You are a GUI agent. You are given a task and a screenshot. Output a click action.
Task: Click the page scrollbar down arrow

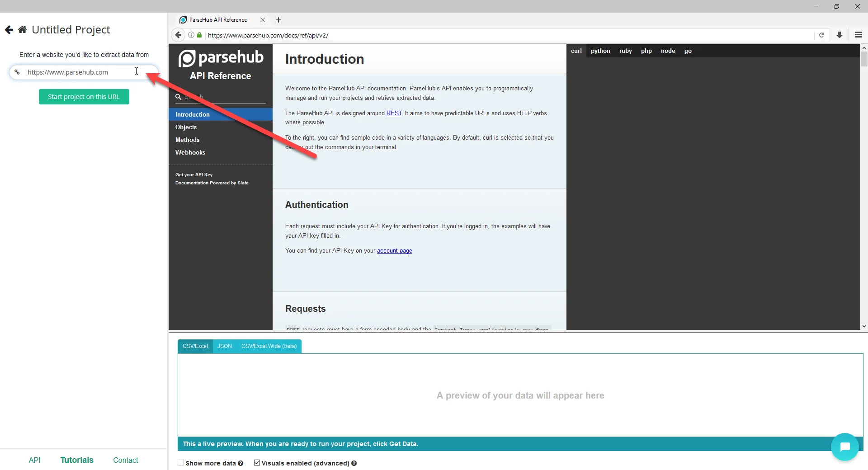[x=864, y=326]
